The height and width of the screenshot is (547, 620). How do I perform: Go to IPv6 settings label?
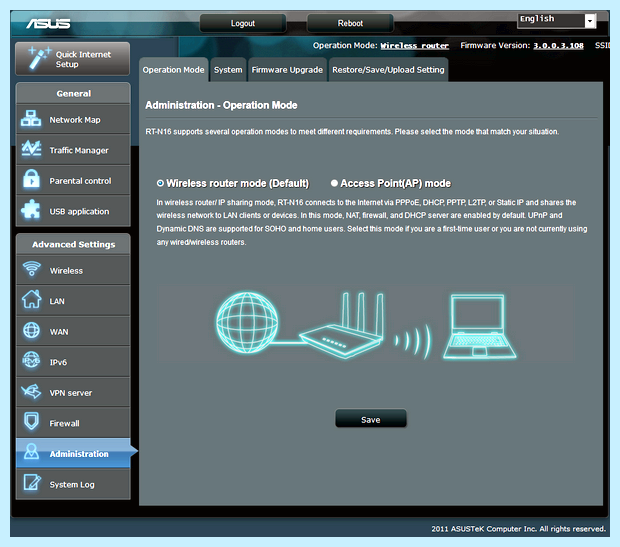(x=58, y=362)
